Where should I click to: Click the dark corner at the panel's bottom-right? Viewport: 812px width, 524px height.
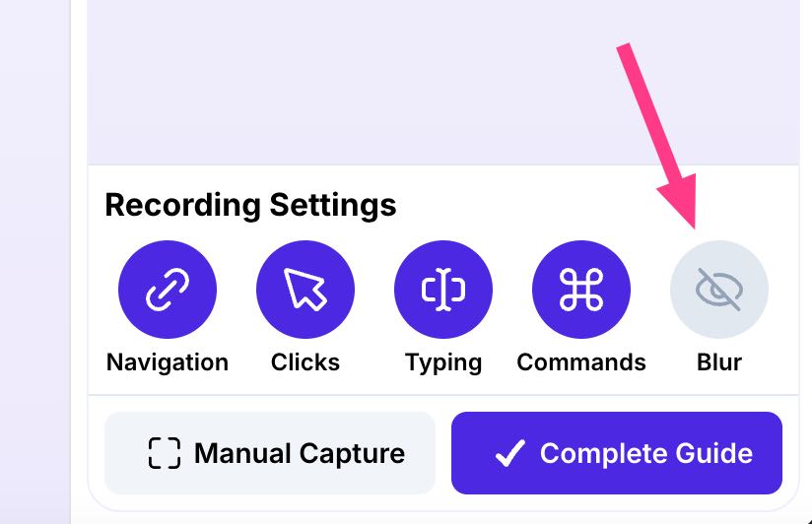pyautogui.click(x=808, y=519)
